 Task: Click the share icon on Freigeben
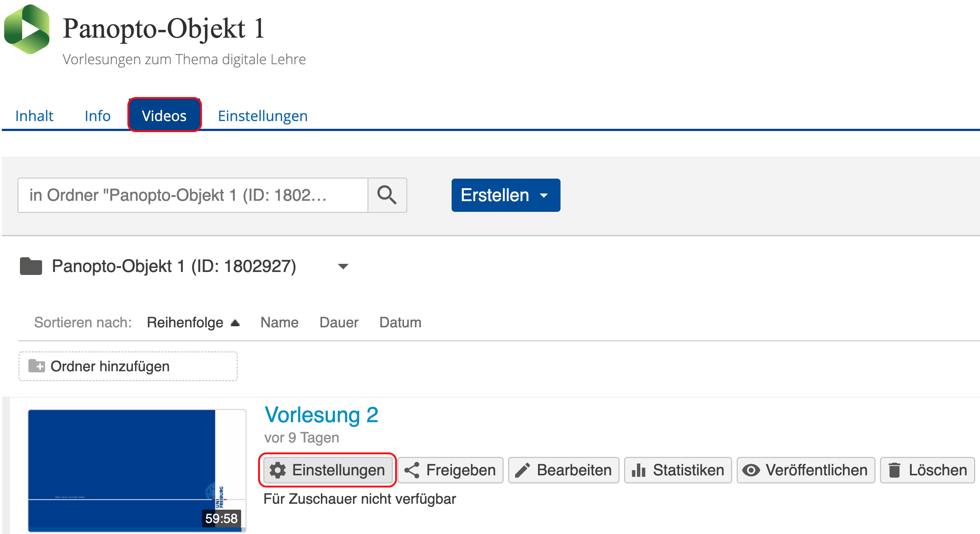[x=412, y=470]
